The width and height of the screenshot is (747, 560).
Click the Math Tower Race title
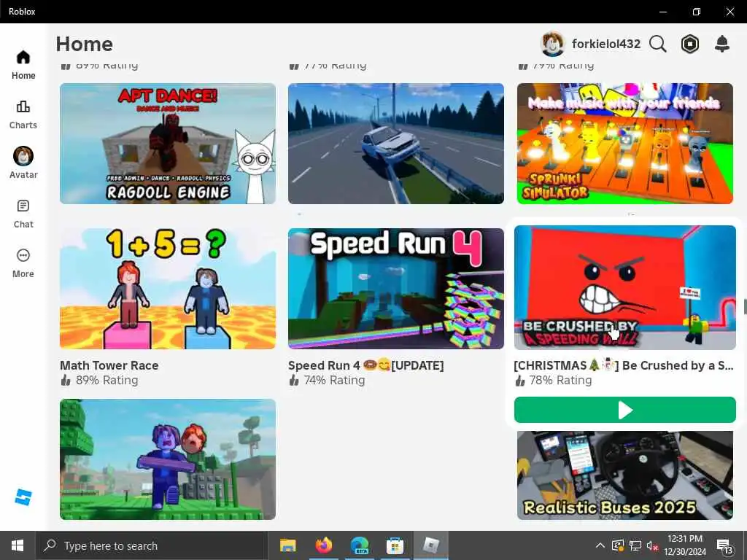[x=109, y=365]
